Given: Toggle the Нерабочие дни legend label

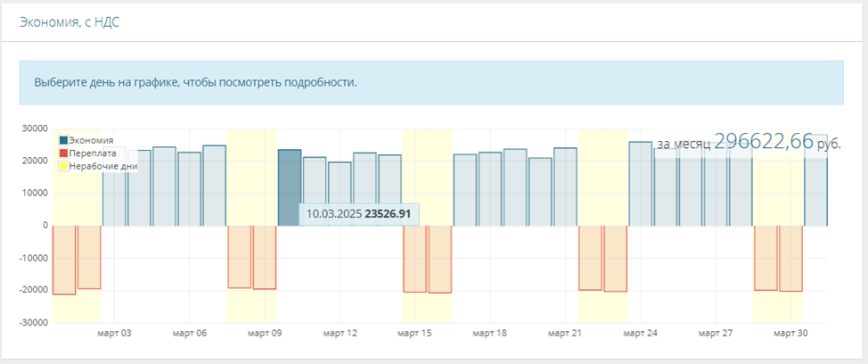Looking at the screenshot, I should (97, 165).
